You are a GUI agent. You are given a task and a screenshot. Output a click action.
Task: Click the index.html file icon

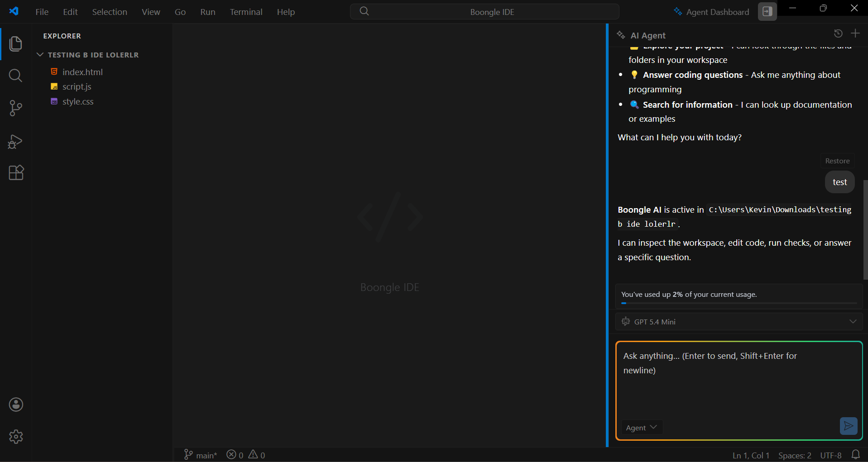[54, 72]
